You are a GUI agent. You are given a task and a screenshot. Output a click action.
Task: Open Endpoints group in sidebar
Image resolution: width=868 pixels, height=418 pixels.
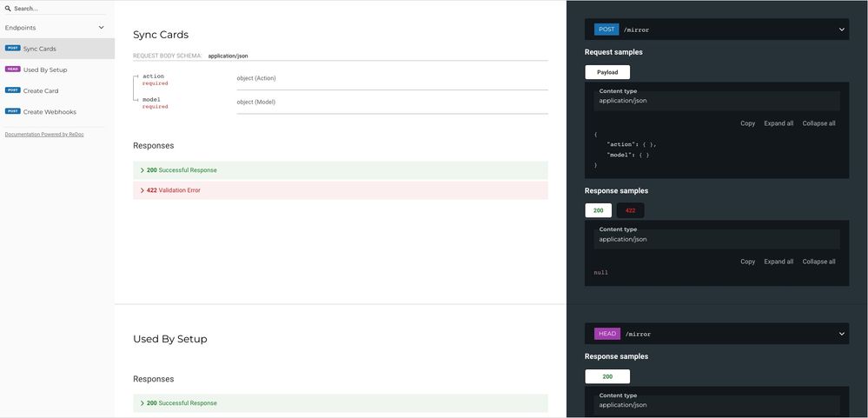pos(57,28)
